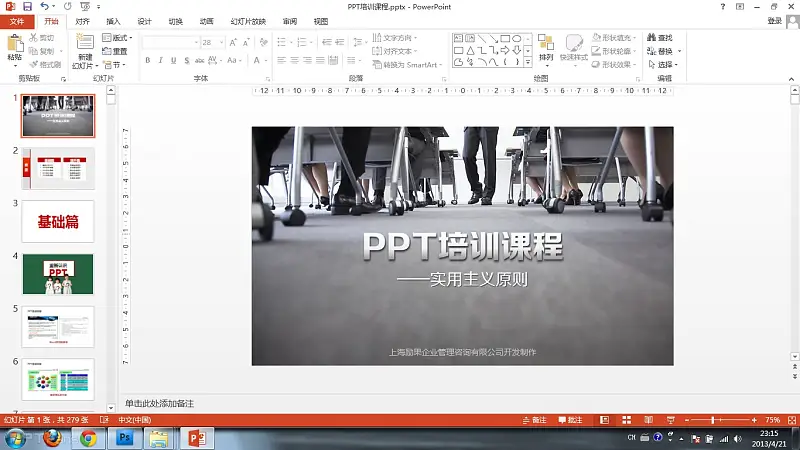The image size is (800, 450).
Task: Switch to the Insert (插入) ribbon tab
Action: point(114,21)
